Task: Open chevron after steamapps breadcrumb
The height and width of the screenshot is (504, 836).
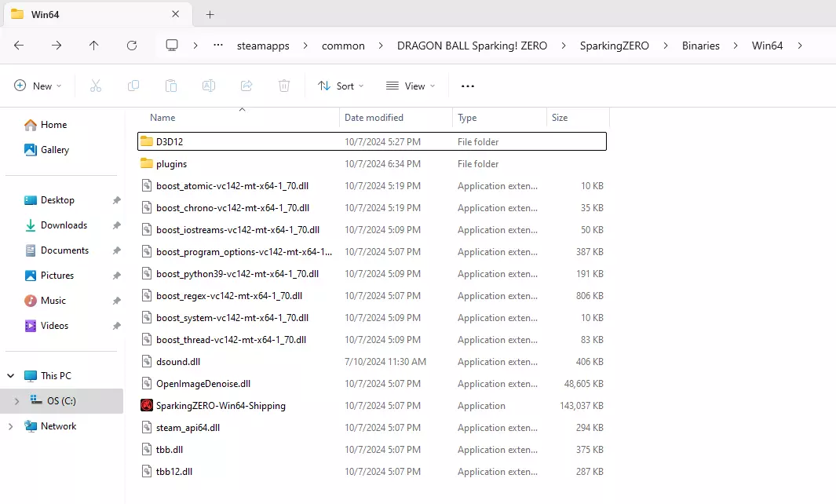Action: 305,46
